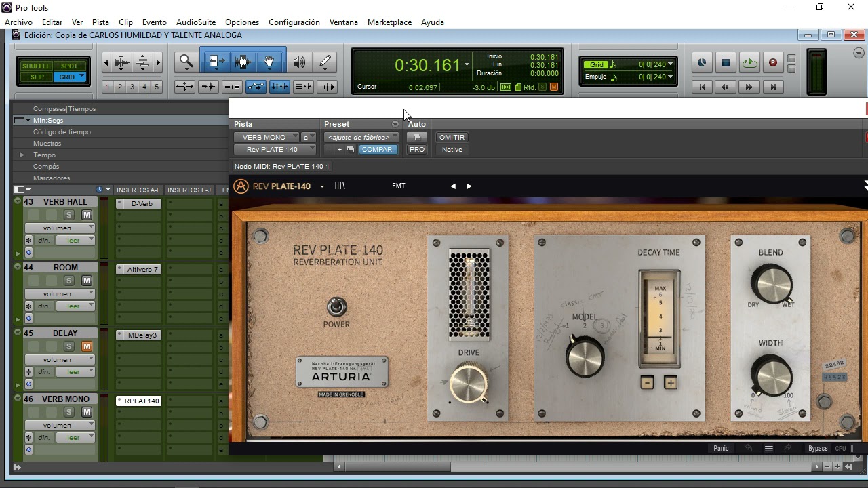Screen dimensions: 868x488
Task: Click the audio waveform zoom icon
Action: coord(122,63)
